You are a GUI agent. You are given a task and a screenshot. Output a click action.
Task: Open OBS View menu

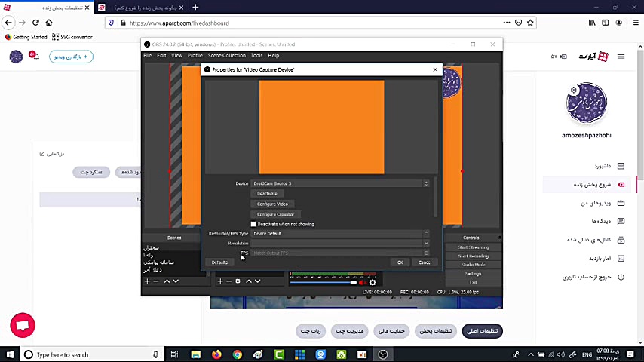[x=177, y=56]
